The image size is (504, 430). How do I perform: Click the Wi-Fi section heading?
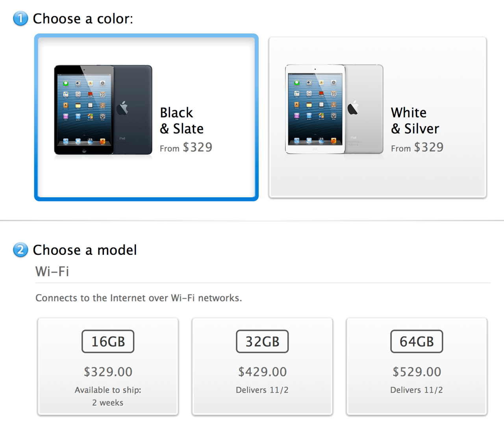pos(52,271)
